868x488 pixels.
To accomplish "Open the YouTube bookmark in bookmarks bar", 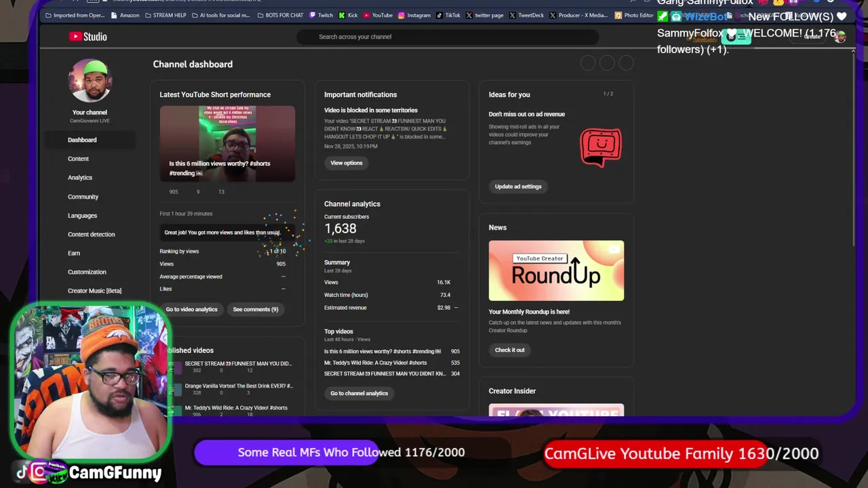I will tap(378, 15).
